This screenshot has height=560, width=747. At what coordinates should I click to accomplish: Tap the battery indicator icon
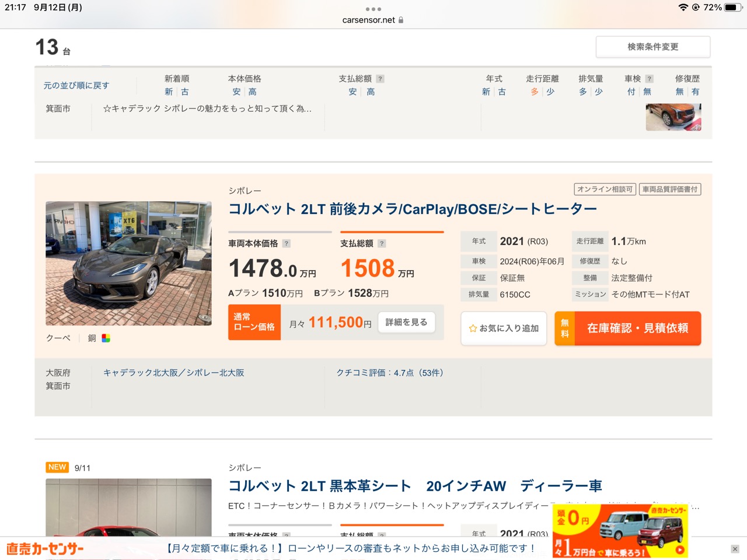pyautogui.click(x=733, y=8)
